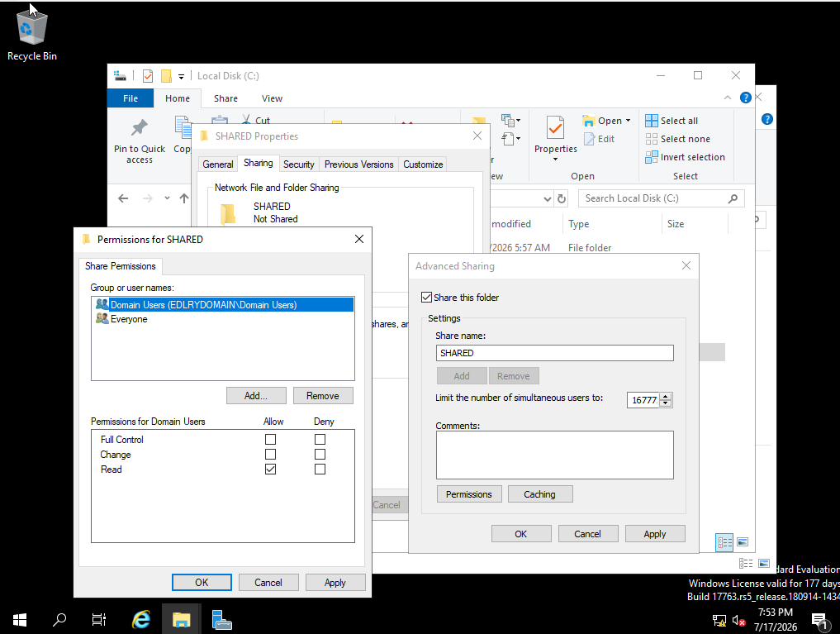The height and width of the screenshot is (634, 840).
Task: Switch to the Share ribbon tab
Action: tap(225, 98)
